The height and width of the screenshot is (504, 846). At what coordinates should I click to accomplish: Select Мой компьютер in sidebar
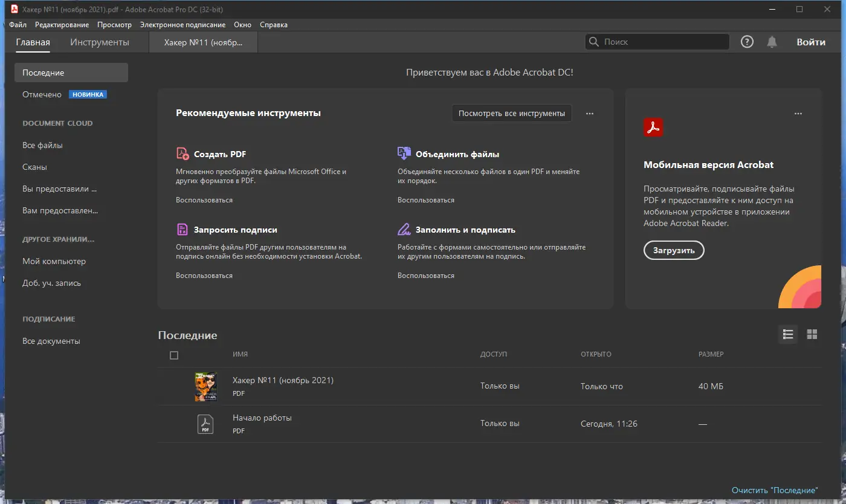coord(54,261)
